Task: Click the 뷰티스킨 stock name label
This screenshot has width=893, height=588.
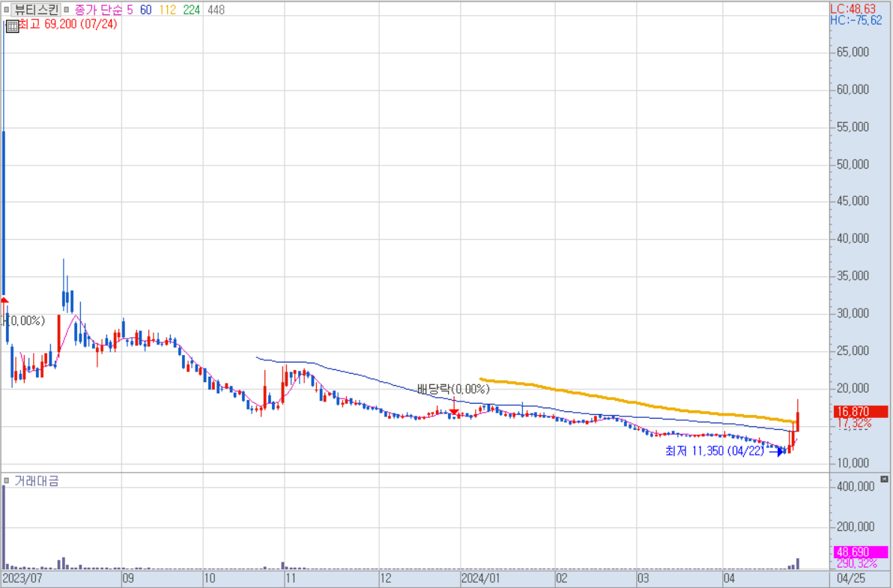Action: point(37,10)
